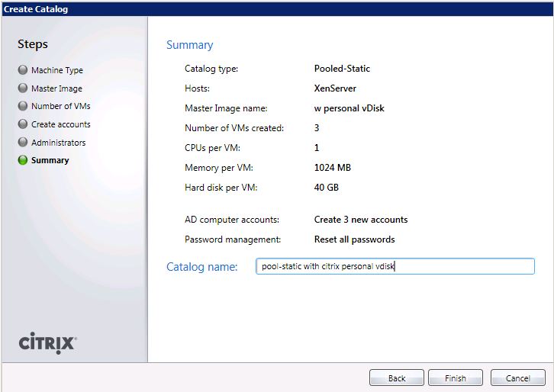Click the 'CPUs per VM:' label
This screenshot has height=392, width=554.
212,148
